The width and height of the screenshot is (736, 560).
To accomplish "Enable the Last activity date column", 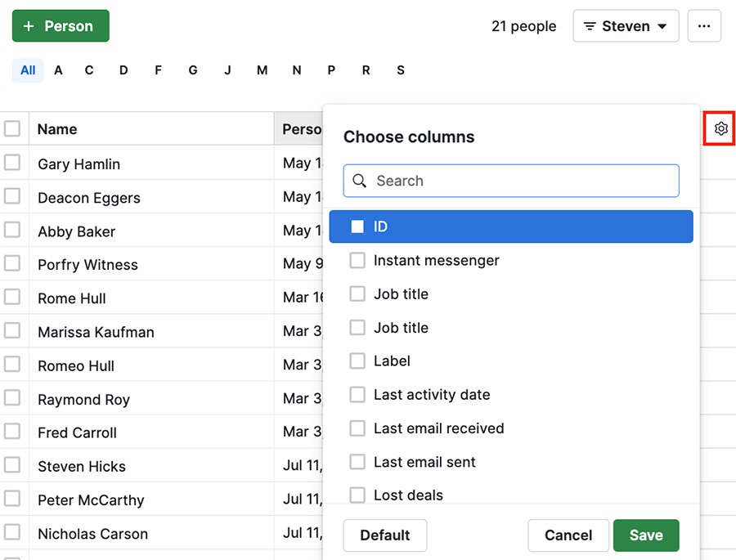I will click(x=357, y=394).
